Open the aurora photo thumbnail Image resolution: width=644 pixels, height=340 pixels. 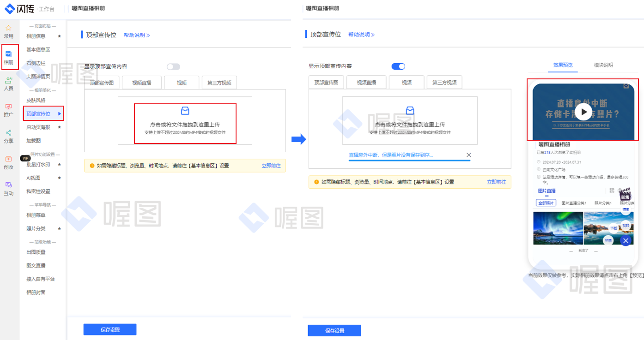pyautogui.click(x=558, y=228)
